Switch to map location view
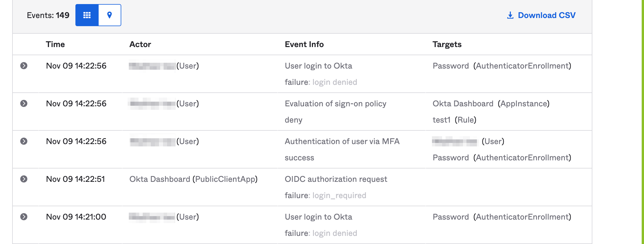The width and height of the screenshot is (644, 244). [110, 15]
